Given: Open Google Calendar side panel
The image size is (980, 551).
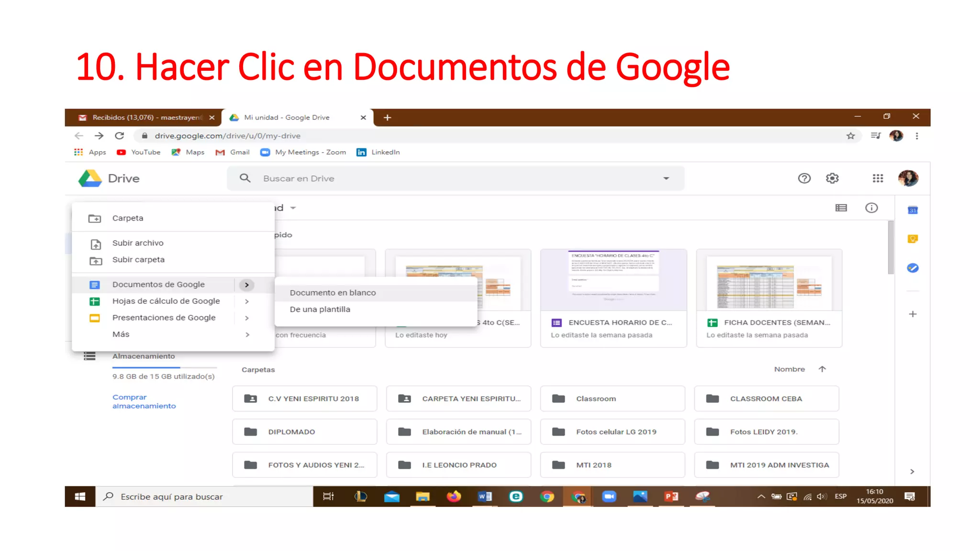Looking at the screenshot, I should click(x=913, y=210).
